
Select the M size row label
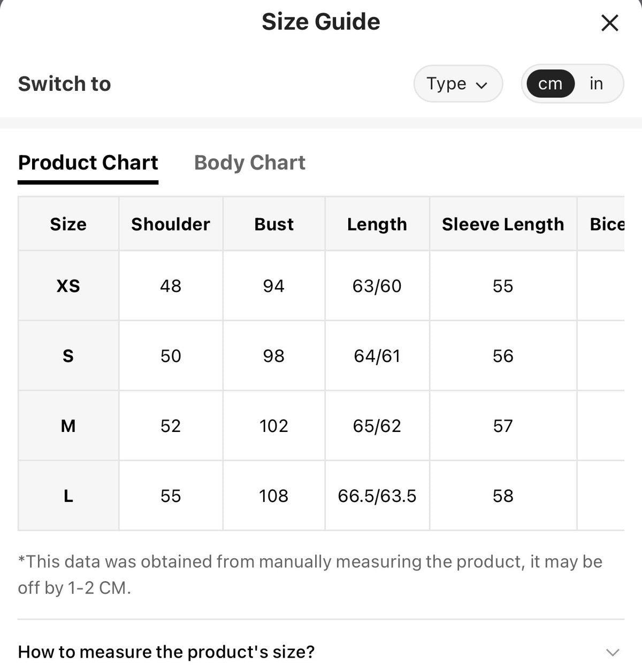(x=68, y=426)
